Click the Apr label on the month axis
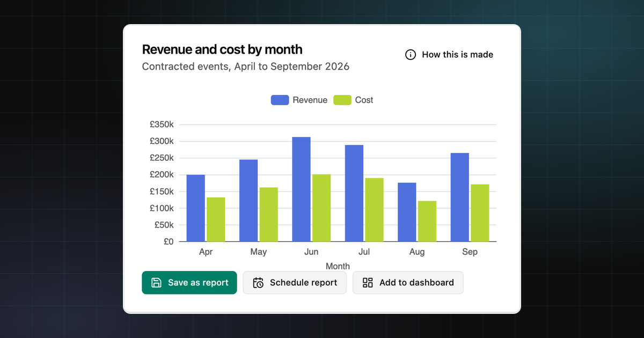Screen dimensions: 644x338 [x=206, y=252]
